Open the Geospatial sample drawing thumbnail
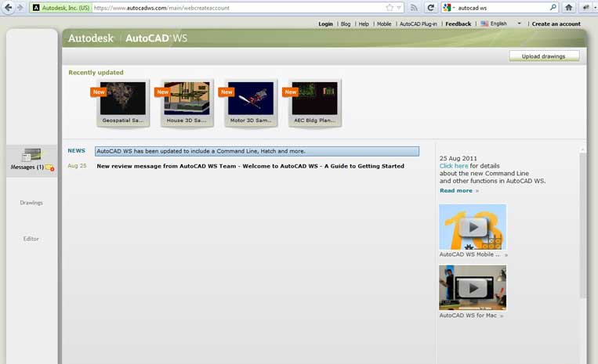The image size is (598, 364). [x=122, y=100]
